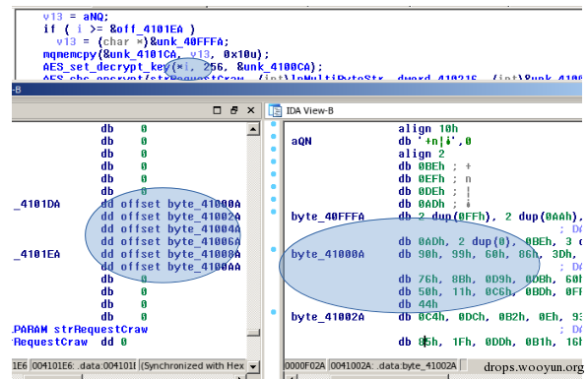Image resolution: width=588 pixels, height=379 pixels.
Task: Restore the left panel with the float icon
Action: pos(234,110)
